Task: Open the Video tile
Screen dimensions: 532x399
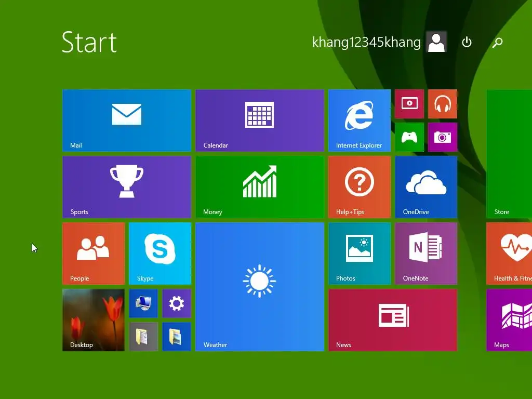Action: tap(409, 104)
